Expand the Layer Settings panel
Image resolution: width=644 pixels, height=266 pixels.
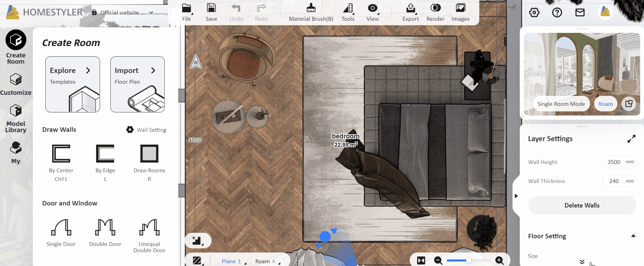tap(632, 139)
